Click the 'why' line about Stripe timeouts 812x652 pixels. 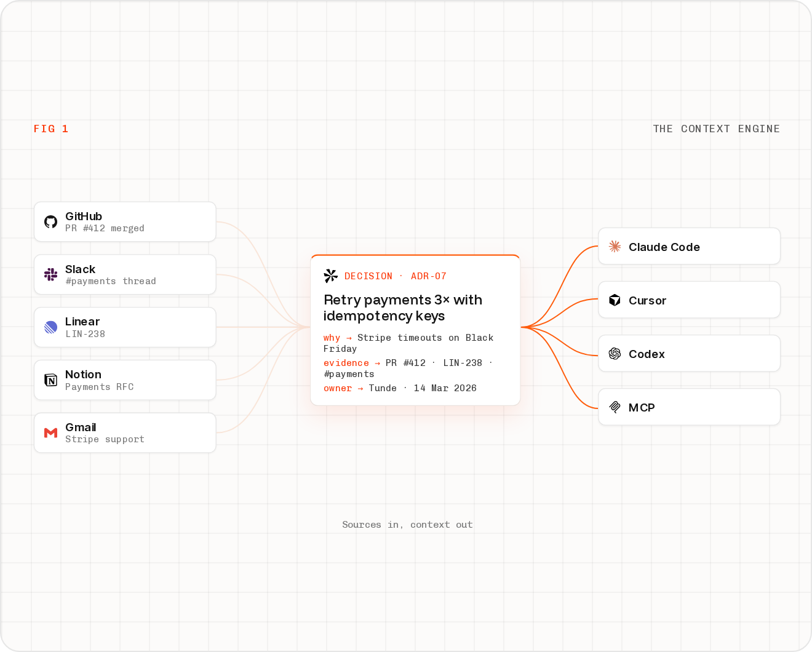tap(408, 343)
